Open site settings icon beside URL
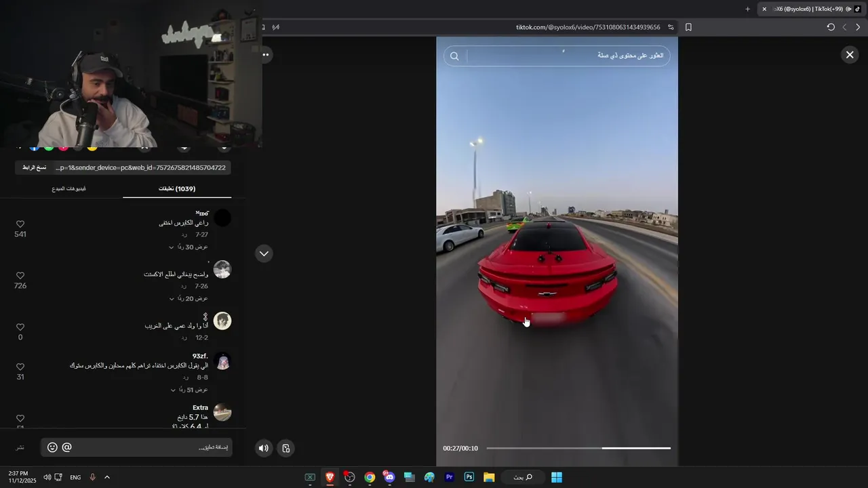 coord(671,27)
